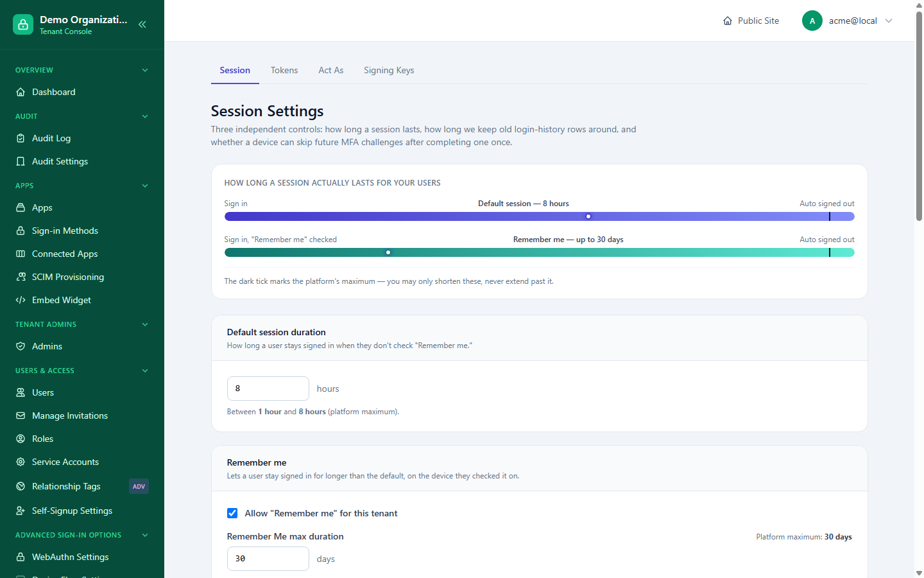This screenshot has height=578, width=924.
Task: Click the Public Site home icon
Action: 728,21
